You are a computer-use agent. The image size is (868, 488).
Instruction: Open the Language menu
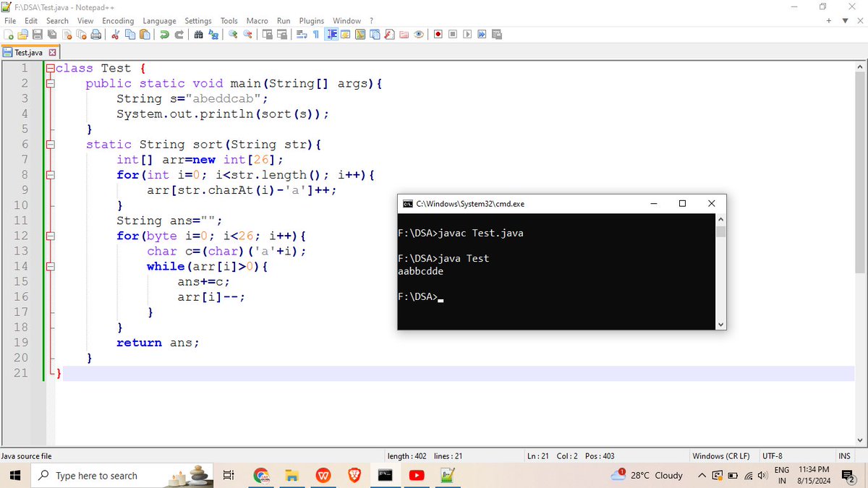pos(159,21)
